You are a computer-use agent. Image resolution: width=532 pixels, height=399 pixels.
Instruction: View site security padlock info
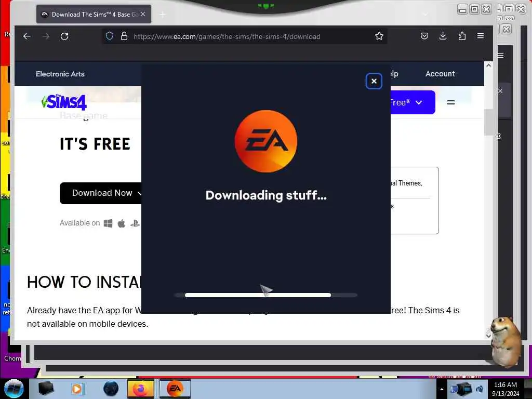pyautogui.click(x=124, y=36)
